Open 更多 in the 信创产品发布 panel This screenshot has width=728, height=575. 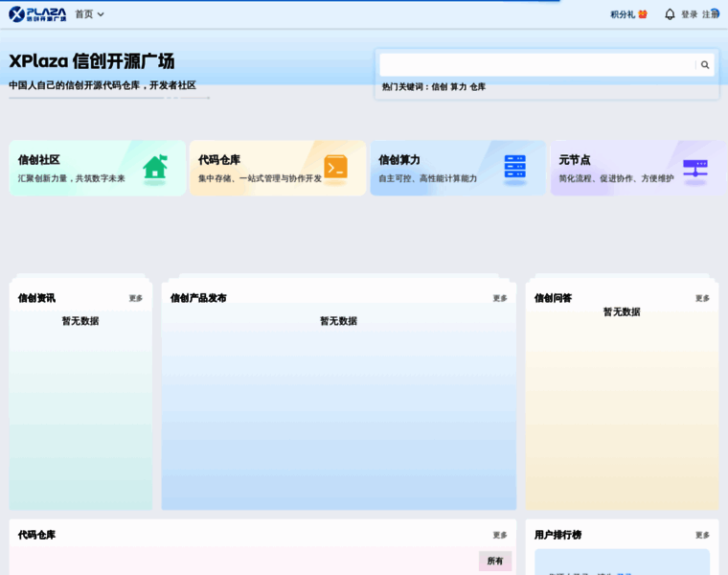pyautogui.click(x=500, y=298)
